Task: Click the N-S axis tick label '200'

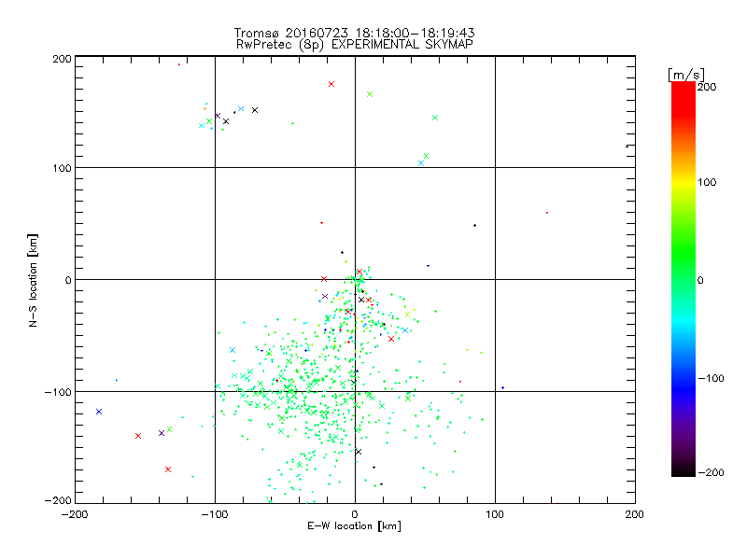Action: 62,59
